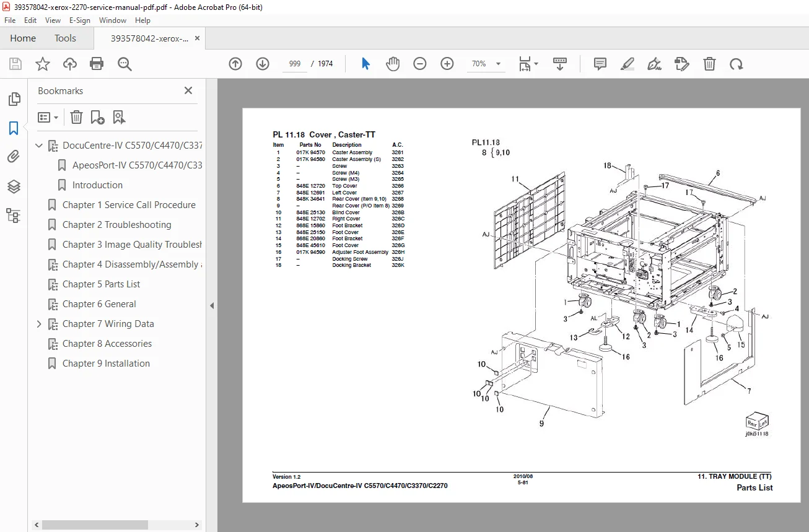Rotate the page with the circular arrow icon
The width and height of the screenshot is (809, 532).
[736, 64]
